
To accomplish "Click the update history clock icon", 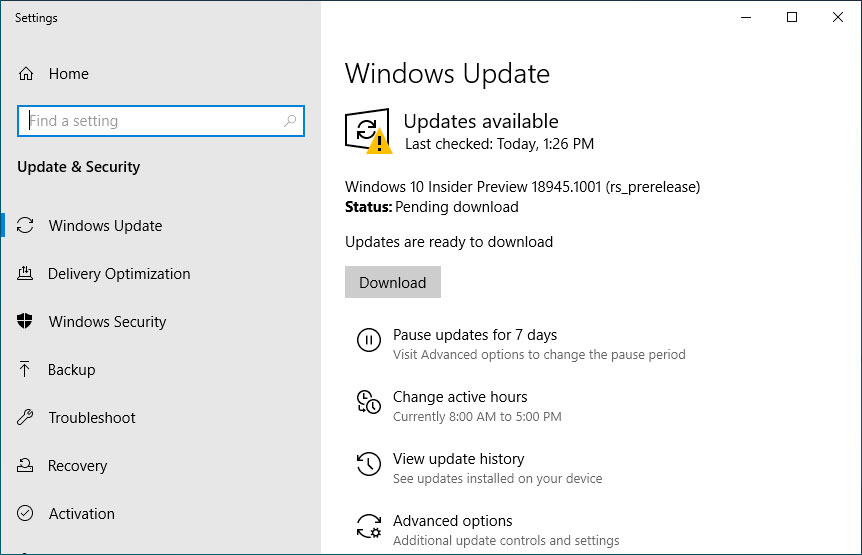I will 368,464.
